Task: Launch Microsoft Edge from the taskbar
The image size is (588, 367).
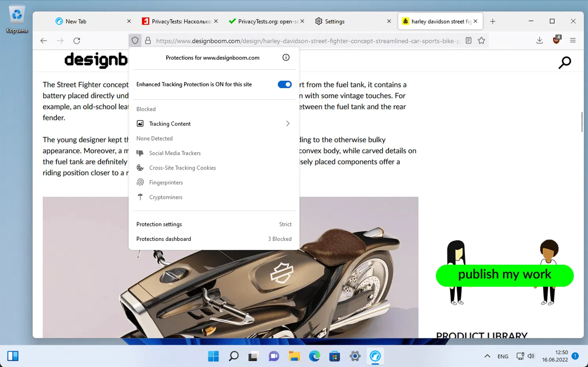Action: 314,356
